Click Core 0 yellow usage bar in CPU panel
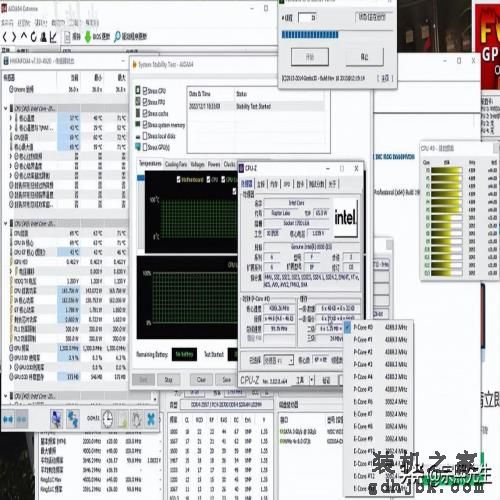500x500 pixels. coord(446,170)
